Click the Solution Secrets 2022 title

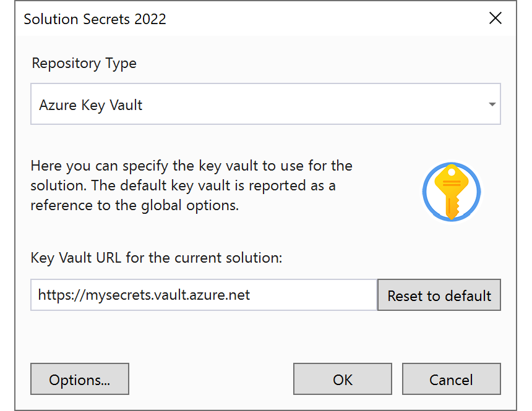(x=94, y=19)
